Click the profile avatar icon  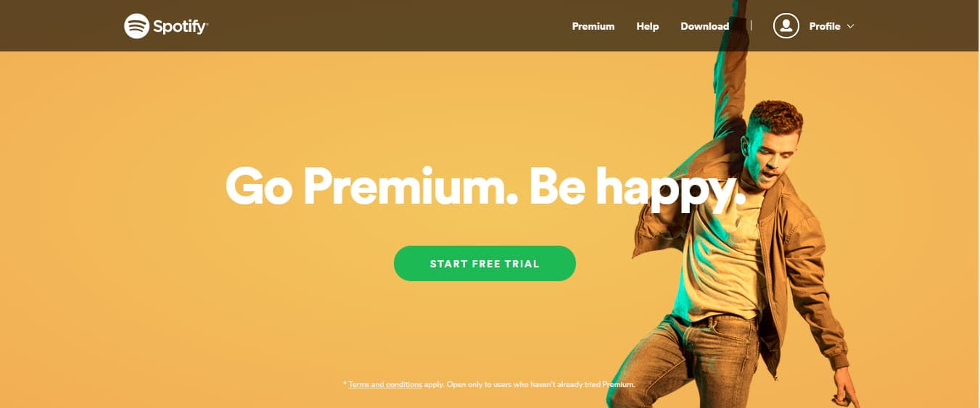click(786, 26)
